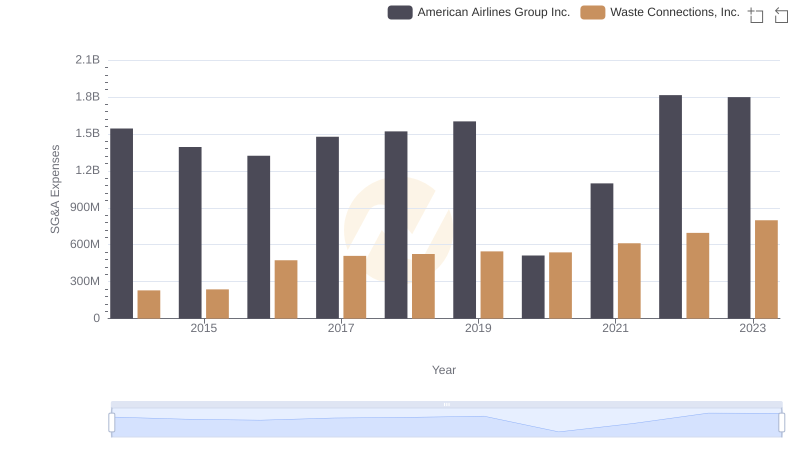
Task: Click the American Airlines bar for 2023
Action: click(x=739, y=208)
